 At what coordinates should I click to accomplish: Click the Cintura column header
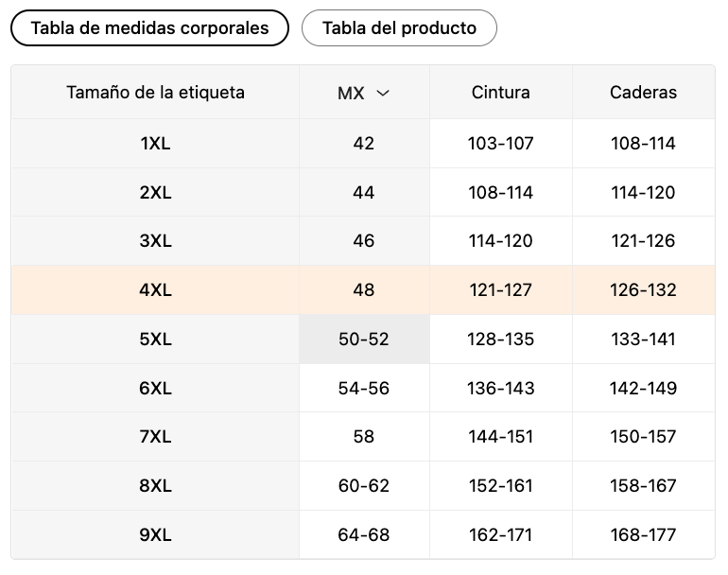click(500, 93)
